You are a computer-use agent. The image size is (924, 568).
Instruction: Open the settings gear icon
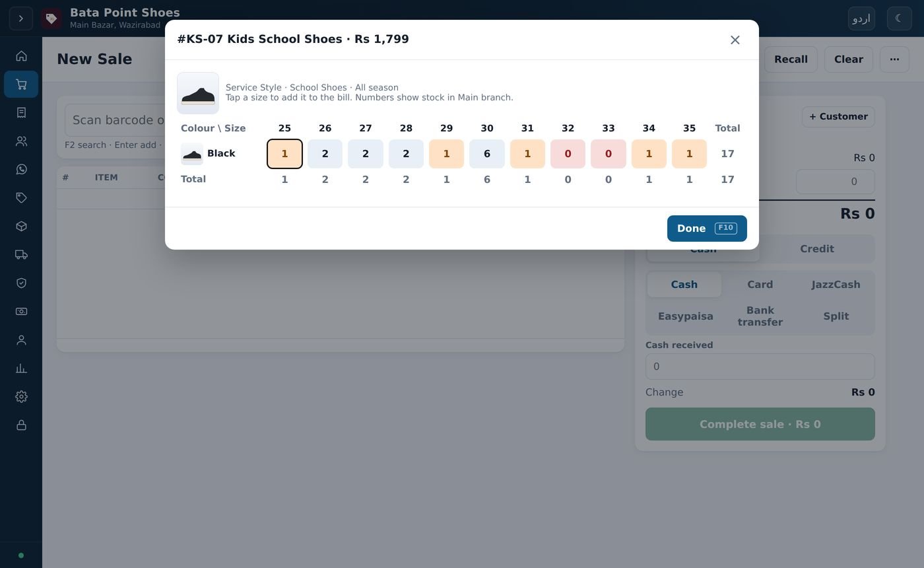coord(21,397)
